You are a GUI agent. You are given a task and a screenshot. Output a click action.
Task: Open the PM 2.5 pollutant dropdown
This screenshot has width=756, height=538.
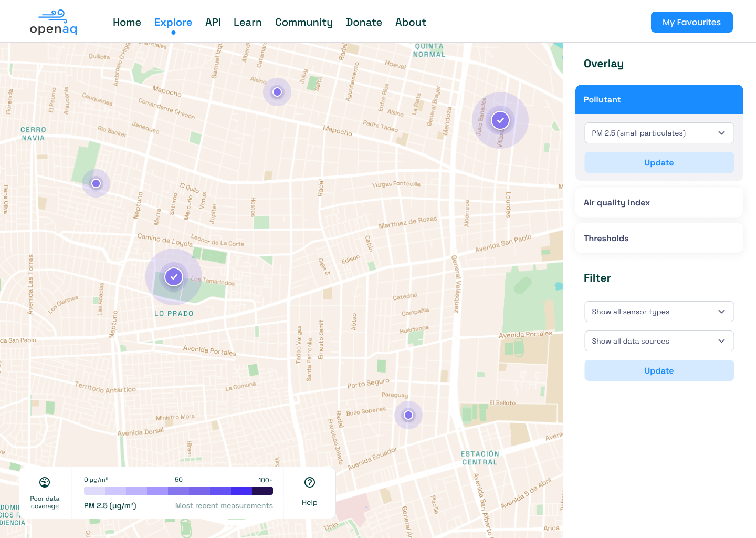click(x=659, y=133)
